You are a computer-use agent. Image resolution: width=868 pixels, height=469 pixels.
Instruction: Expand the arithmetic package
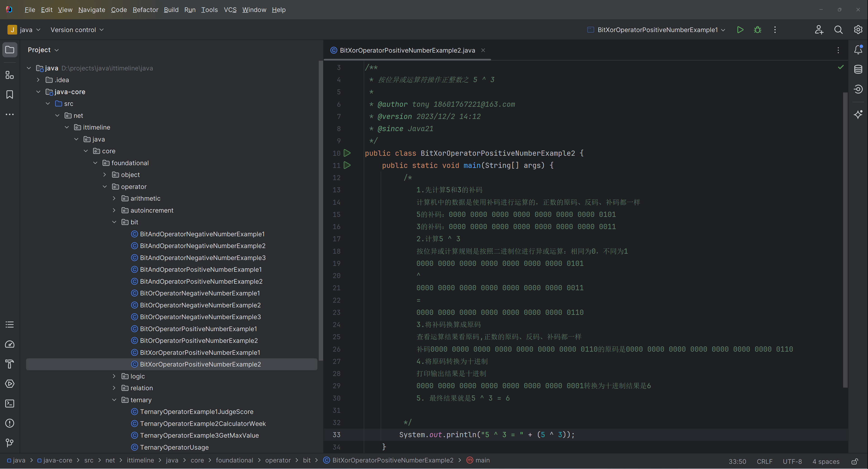[x=114, y=198]
